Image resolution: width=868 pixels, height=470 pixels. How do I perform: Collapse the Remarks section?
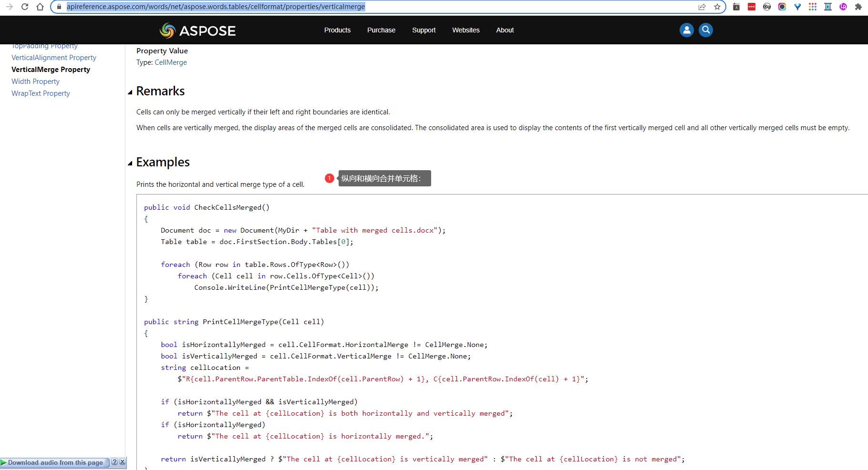click(x=130, y=92)
